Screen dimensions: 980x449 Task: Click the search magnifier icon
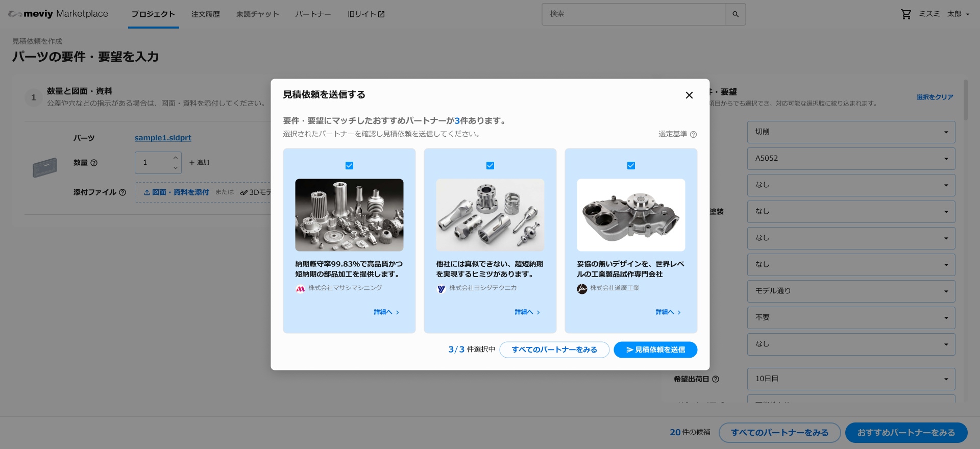(x=735, y=14)
